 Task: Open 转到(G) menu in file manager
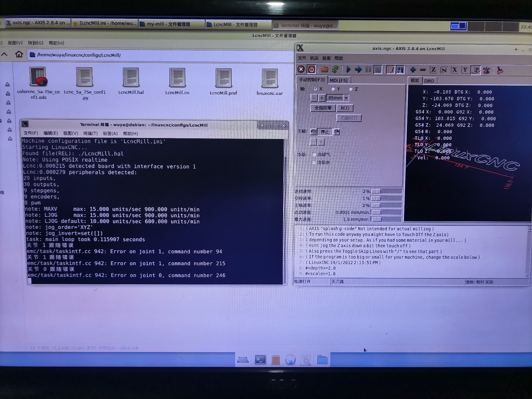click(35, 43)
